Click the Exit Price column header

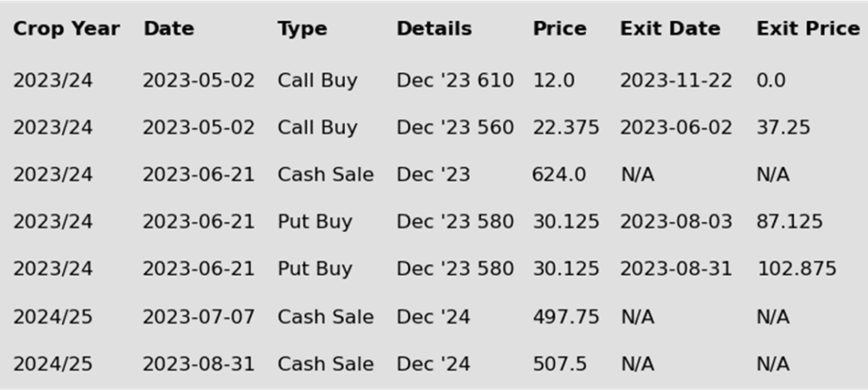808,29
